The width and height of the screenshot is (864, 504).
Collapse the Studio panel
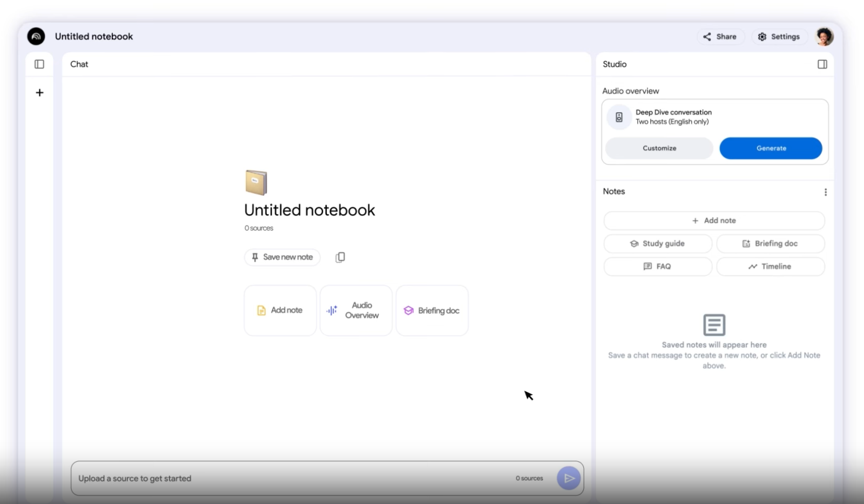click(x=822, y=64)
